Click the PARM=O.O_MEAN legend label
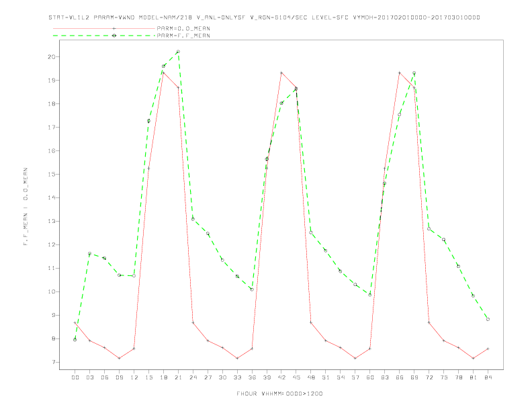The width and height of the screenshot is (532, 411). click(183, 28)
